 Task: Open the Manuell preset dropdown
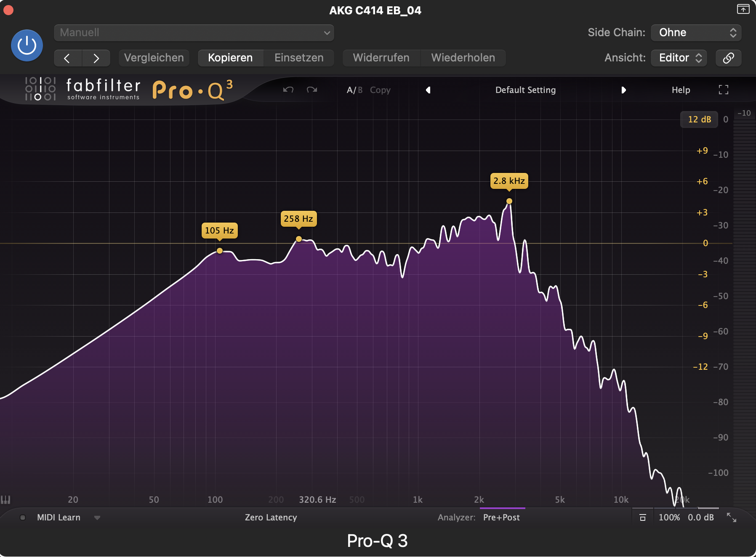click(194, 33)
